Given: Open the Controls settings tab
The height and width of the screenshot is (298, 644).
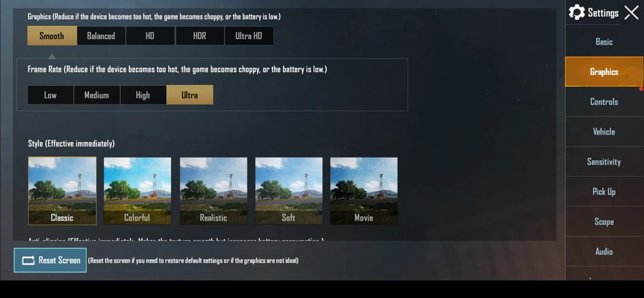Looking at the screenshot, I should tap(604, 102).
